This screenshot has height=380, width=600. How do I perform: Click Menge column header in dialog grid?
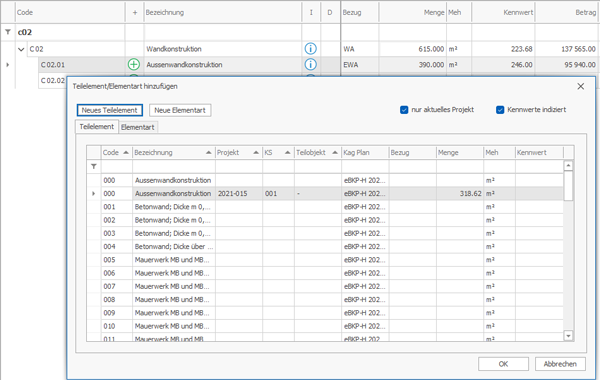[x=460, y=153]
